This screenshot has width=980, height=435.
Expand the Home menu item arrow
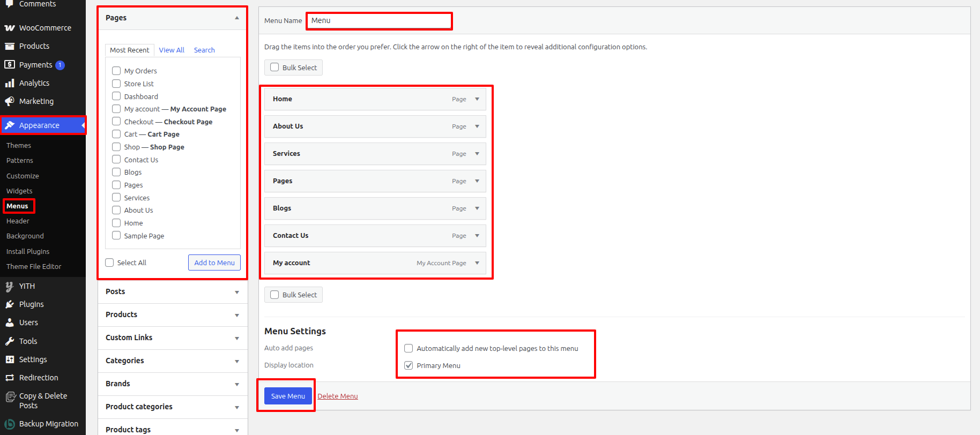pos(477,99)
